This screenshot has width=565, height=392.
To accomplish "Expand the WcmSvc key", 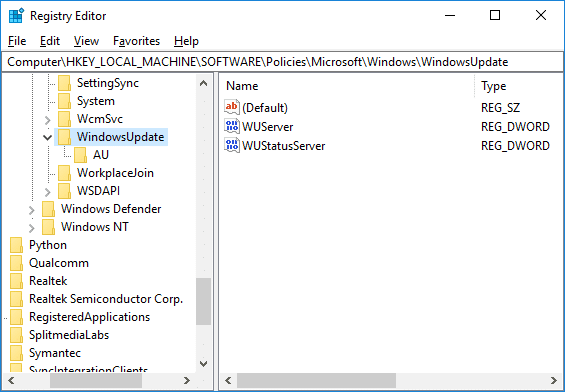I will 48,120.
